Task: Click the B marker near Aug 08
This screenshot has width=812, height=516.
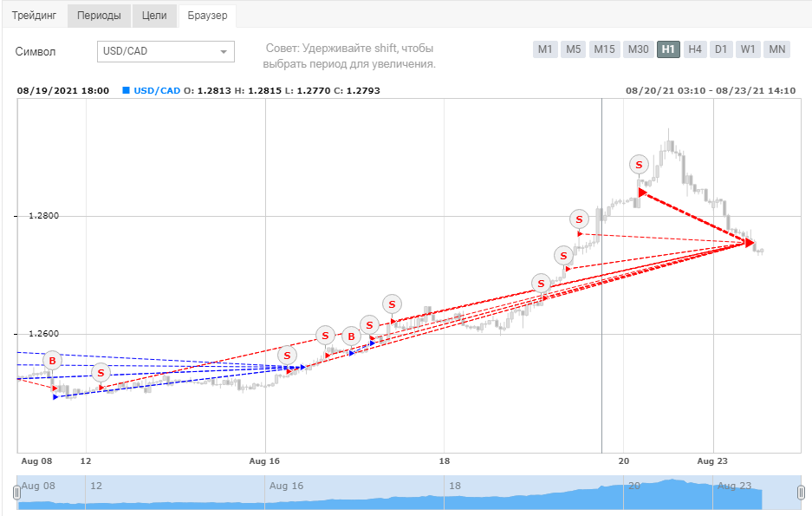Action: (x=52, y=361)
